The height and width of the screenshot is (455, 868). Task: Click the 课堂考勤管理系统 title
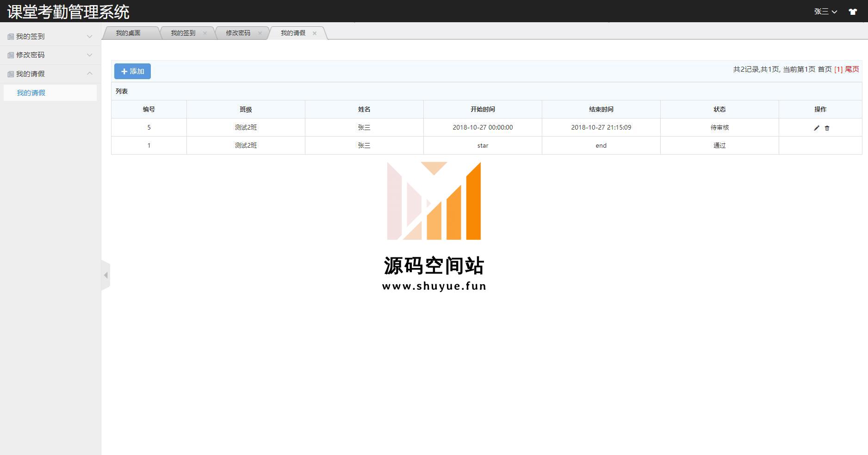tap(68, 12)
